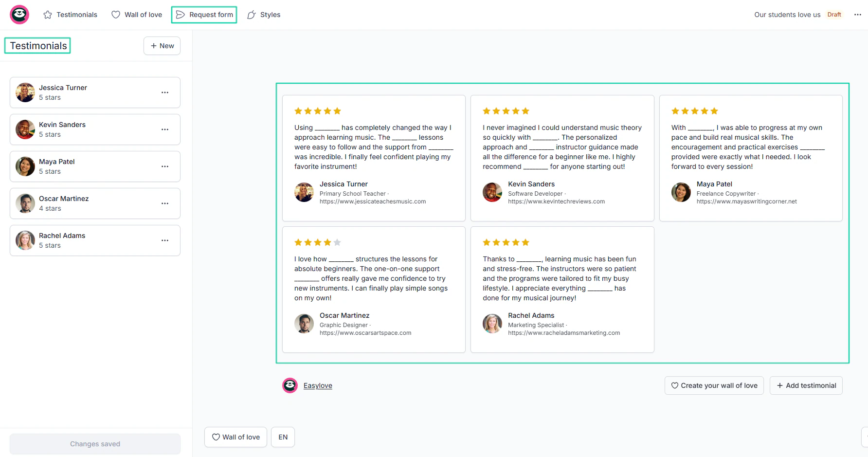The width and height of the screenshot is (868, 457).
Task: Select Rachel Adams in the testimonials list
Action: pyautogui.click(x=95, y=240)
